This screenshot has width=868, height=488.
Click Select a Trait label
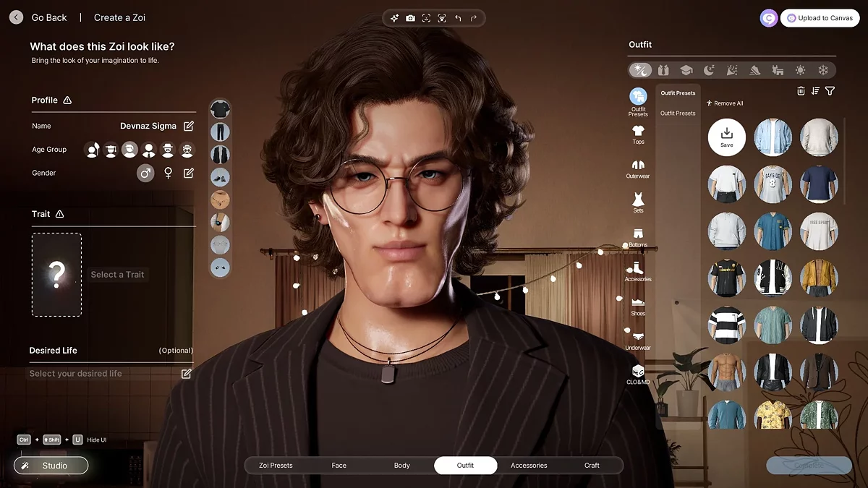(x=117, y=275)
